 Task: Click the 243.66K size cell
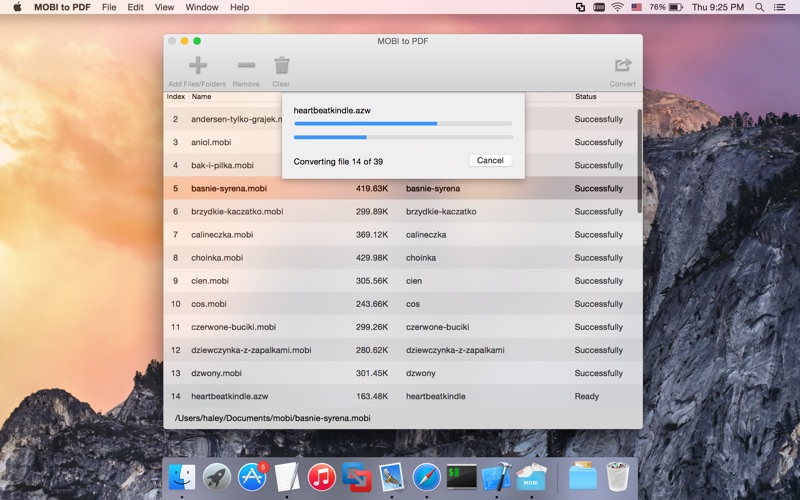(372, 304)
